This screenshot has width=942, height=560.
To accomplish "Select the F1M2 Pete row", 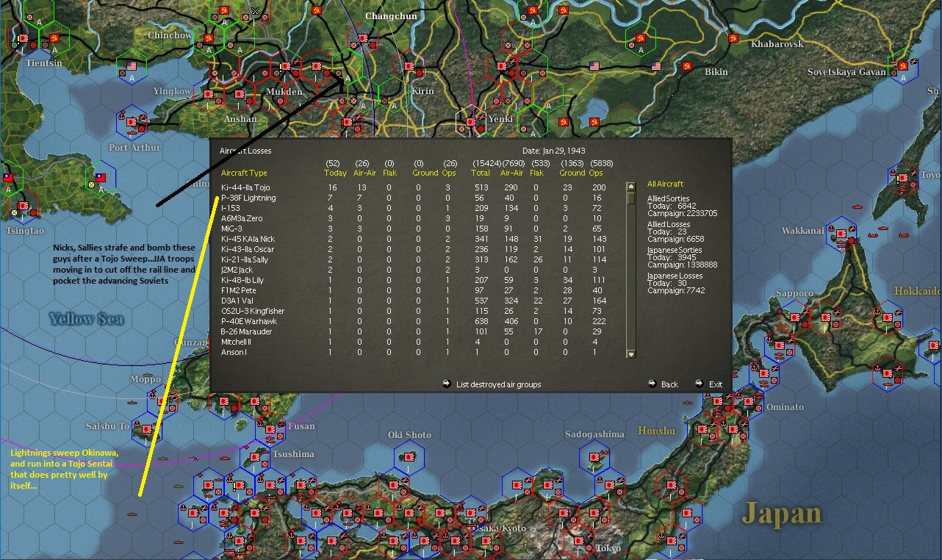I will coord(414,291).
